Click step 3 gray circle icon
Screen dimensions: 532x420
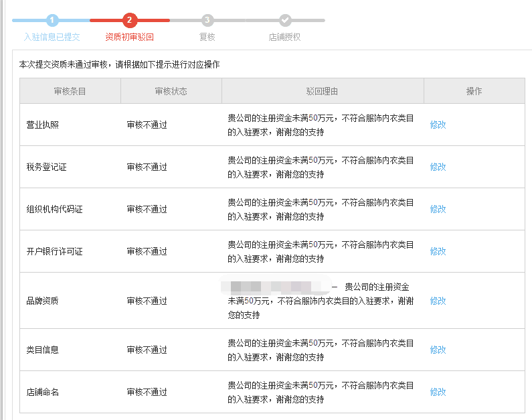207,21
